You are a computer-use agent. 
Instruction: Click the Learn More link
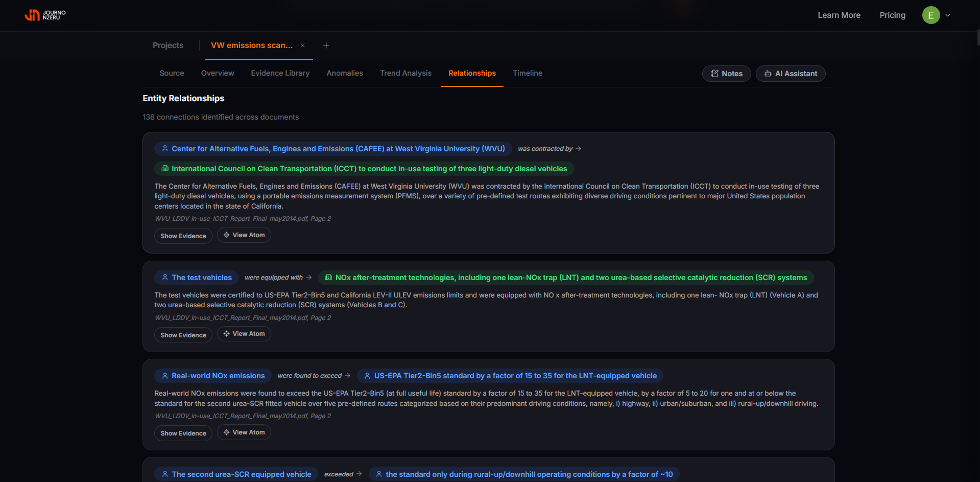(x=839, y=15)
